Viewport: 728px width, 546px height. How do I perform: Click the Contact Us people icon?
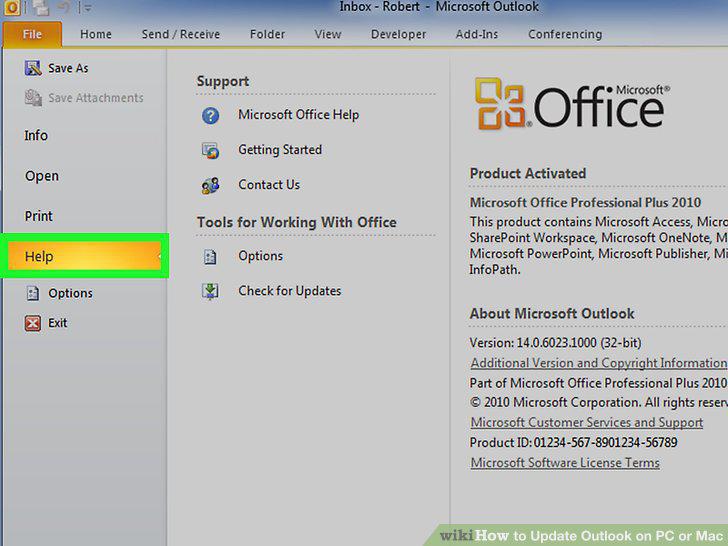tap(210, 185)
